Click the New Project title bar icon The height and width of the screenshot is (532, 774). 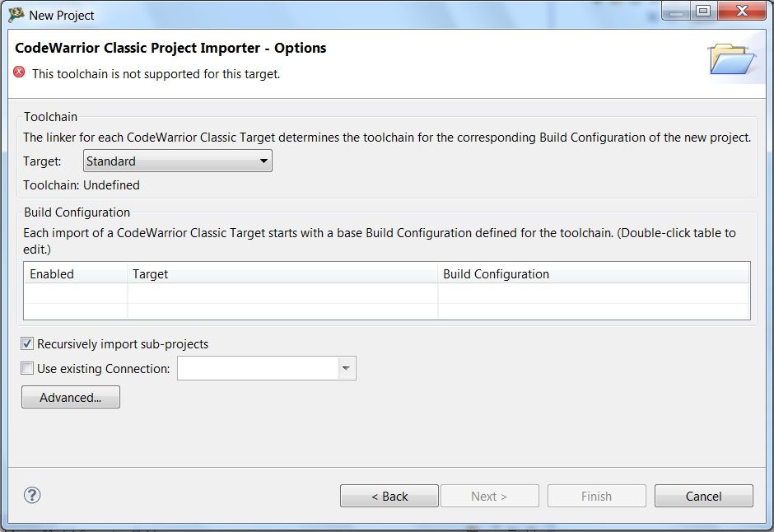[x=16, y=14]
